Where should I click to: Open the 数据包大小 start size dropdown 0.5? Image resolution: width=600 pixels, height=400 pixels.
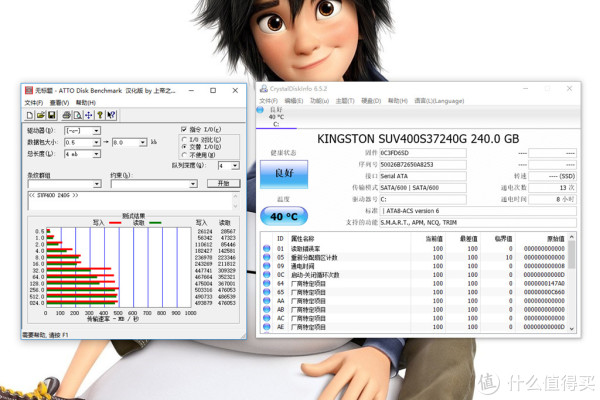[97, 142]
